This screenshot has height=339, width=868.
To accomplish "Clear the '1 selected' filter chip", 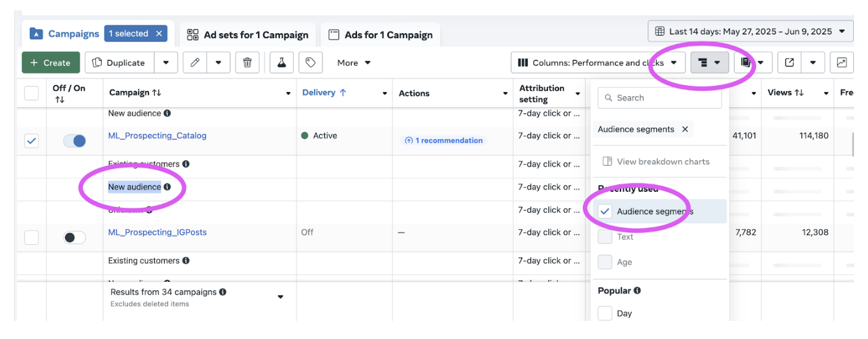I will pyautogui.click(x=159, y=34).
